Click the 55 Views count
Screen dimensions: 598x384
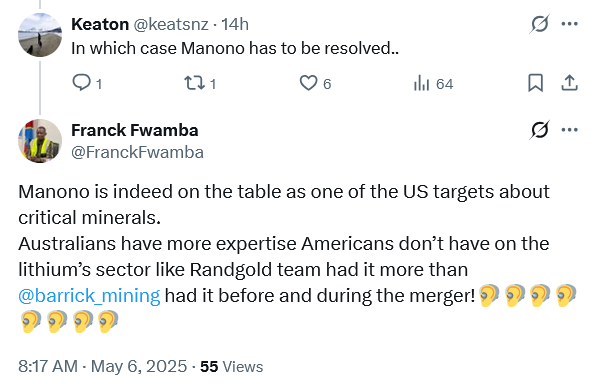click(231, 366)
